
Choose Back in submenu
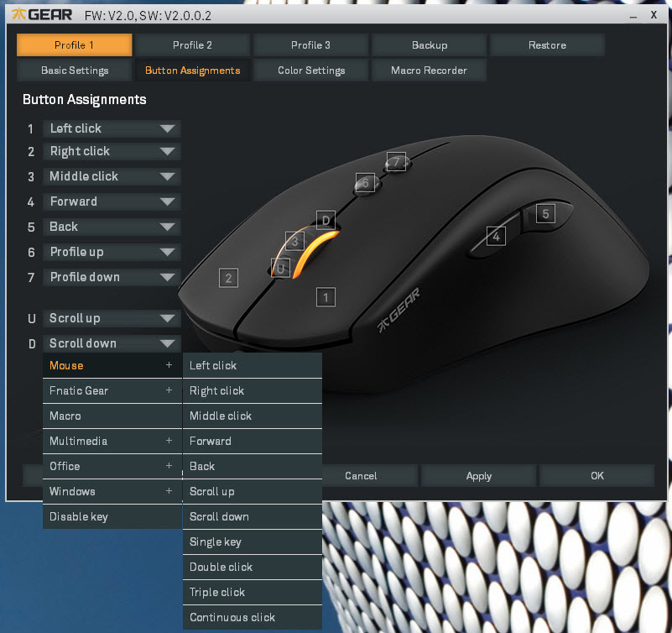tap(253, 466)
